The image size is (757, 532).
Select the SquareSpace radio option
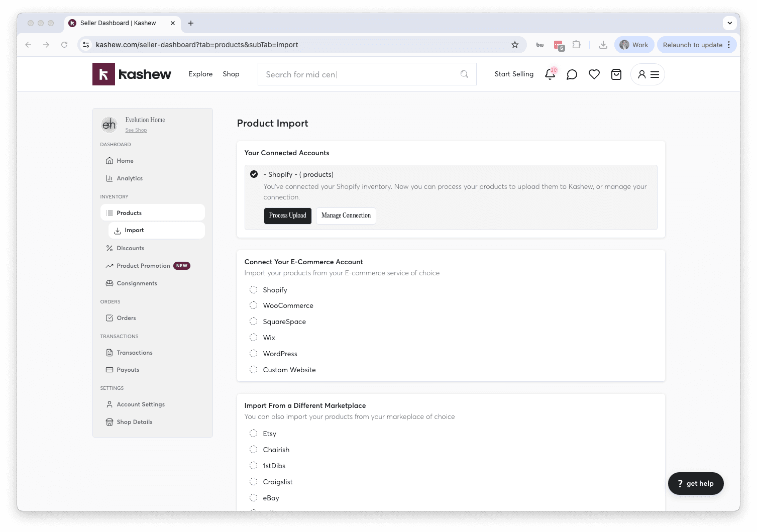coord(254,322)
